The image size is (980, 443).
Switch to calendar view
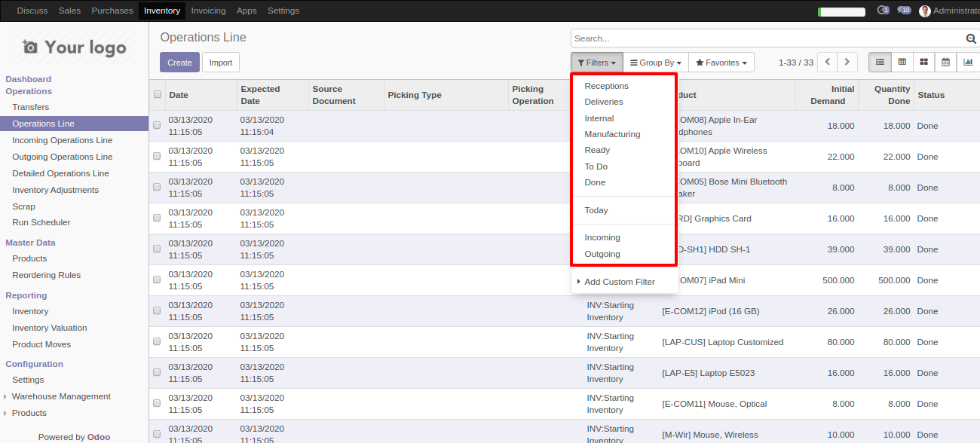click(x=945, y=63)
